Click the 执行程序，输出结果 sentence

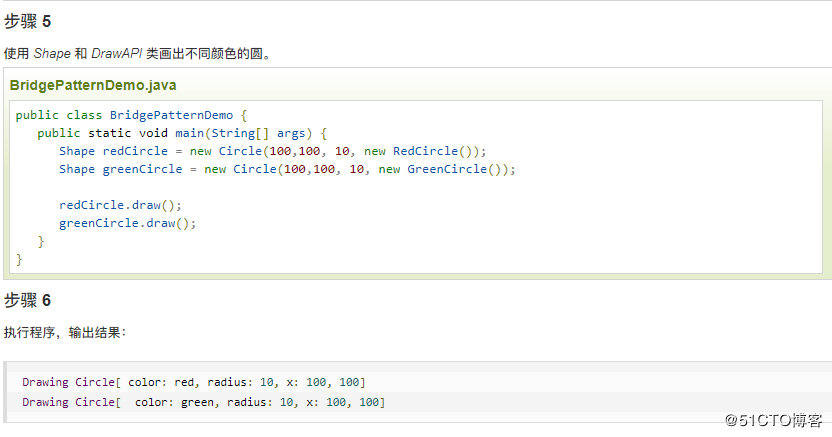click(65, 333)
